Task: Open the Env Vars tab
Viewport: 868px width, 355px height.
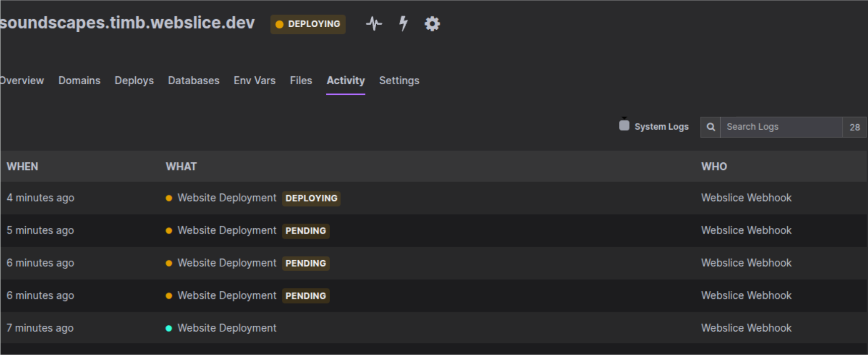Action: pos(254,81)
